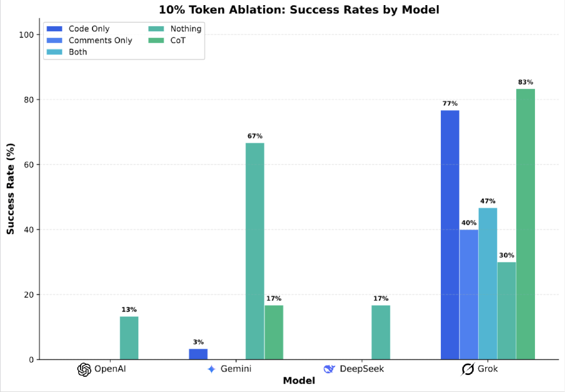Click Grok's 40% Comments Only bar

[469, 295]
